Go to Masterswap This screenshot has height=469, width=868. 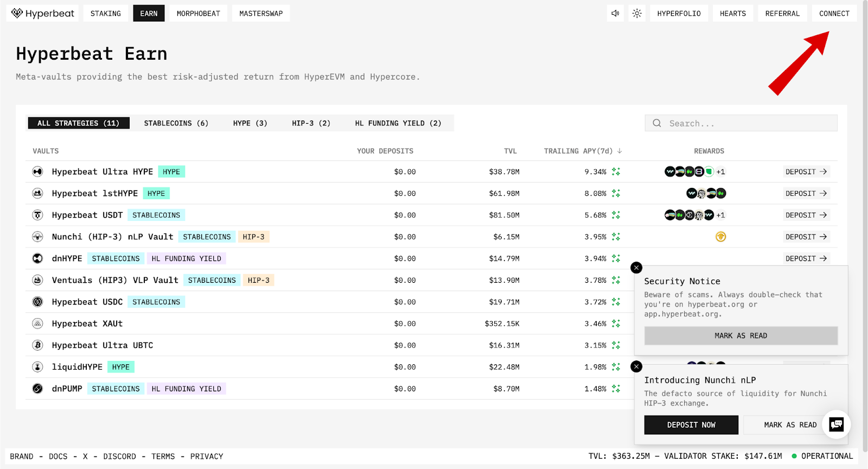[x=261, y=14]
